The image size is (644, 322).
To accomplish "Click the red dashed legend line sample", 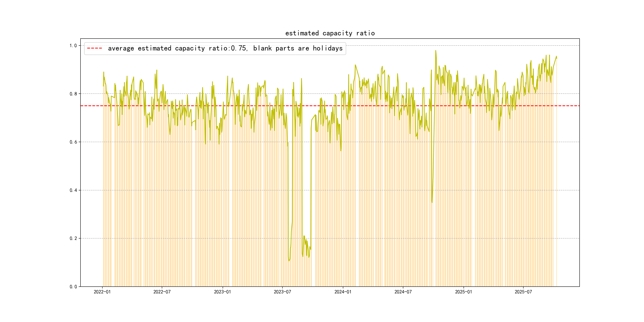I will (x=94, y=48).
